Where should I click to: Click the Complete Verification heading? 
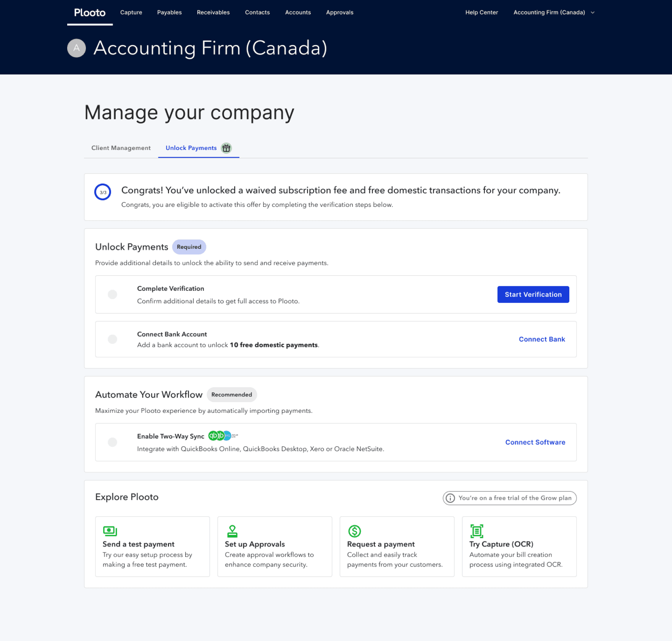(171, 288)
